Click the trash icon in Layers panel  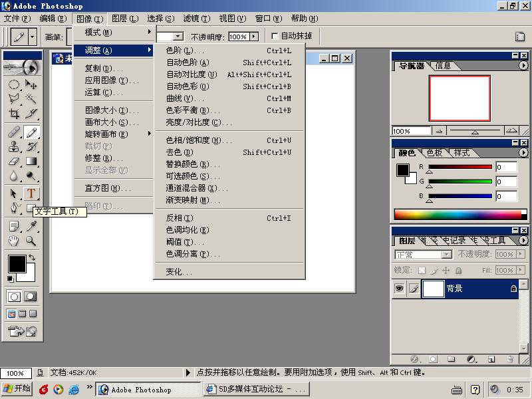[510, 359]
